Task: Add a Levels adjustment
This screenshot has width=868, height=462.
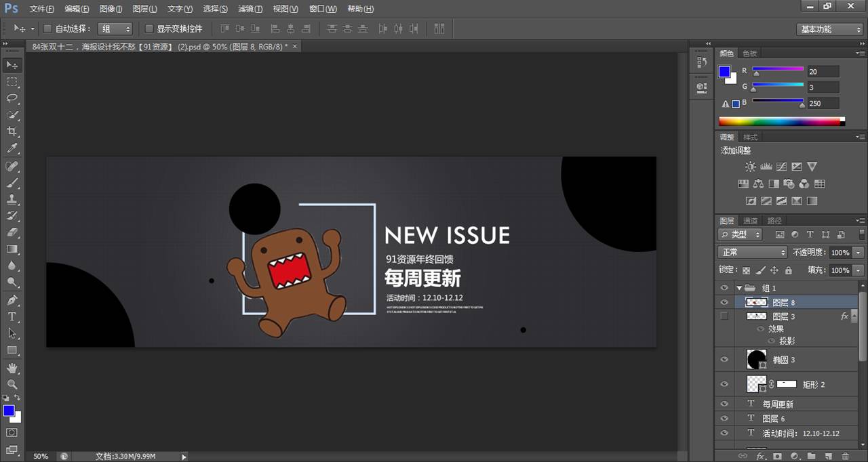Action: [766, 167]
